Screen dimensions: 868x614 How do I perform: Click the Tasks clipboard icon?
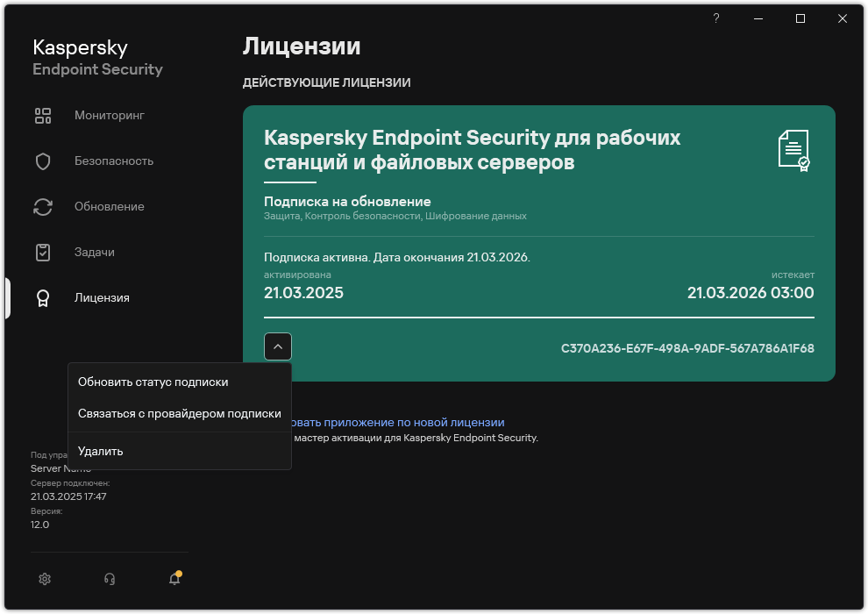(43, 253)
